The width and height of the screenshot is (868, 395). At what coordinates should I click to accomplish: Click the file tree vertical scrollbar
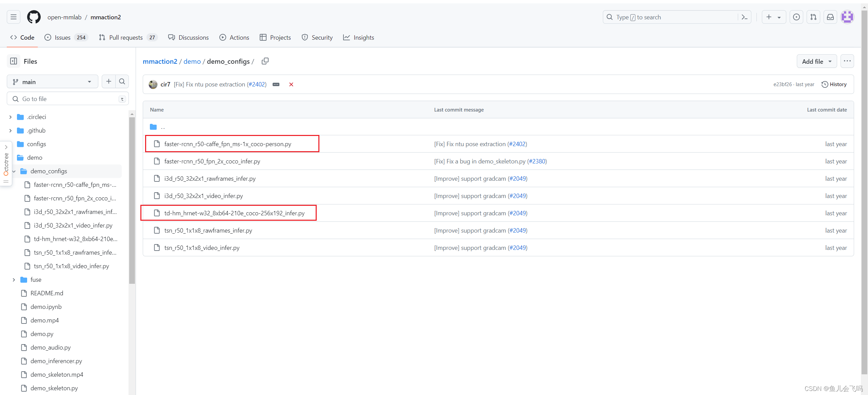tap(132, 200)
